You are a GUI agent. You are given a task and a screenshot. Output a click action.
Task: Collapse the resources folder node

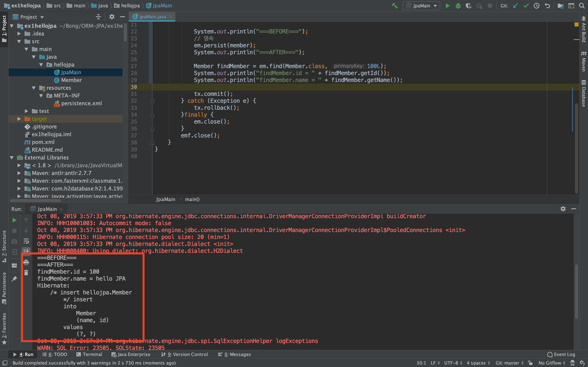tap(34, 88)
